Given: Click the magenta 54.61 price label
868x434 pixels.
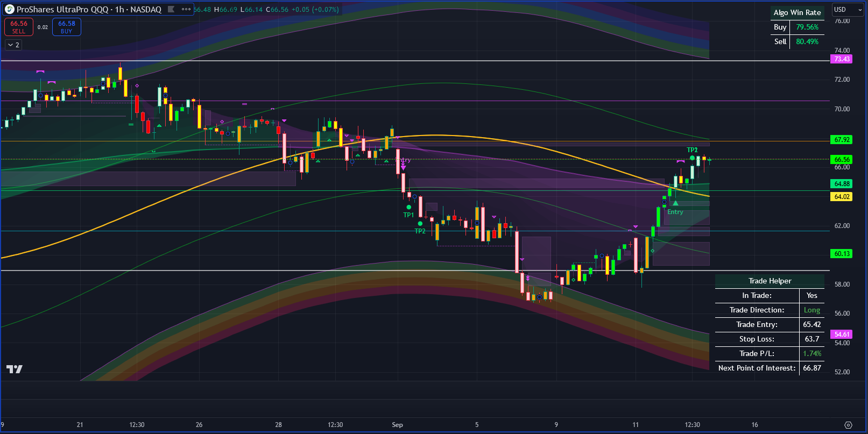Looking at the screenshot, I should [x=842, y=335].
